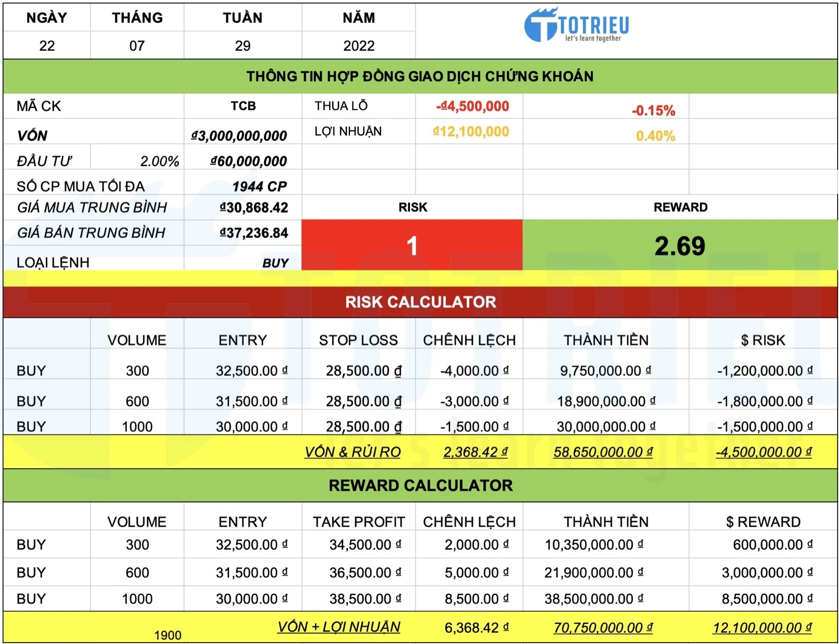
Task: Select the loss amount -₫4,500,000 cell
Action: pos(472,106)
